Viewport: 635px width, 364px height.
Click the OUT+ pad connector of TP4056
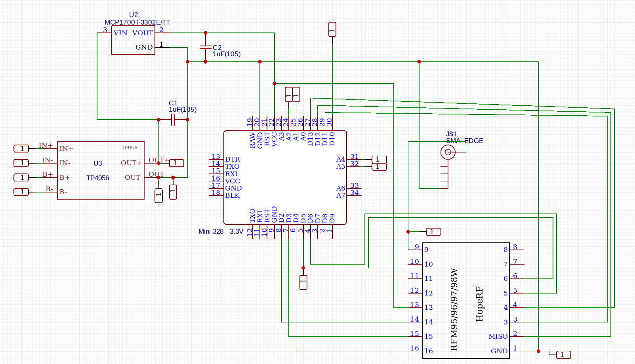(x=177, y=163)
